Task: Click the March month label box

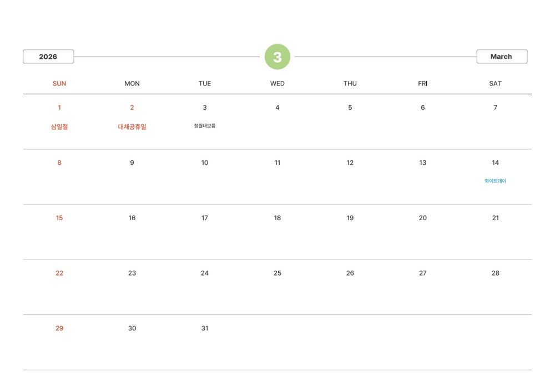Action: 502,57
